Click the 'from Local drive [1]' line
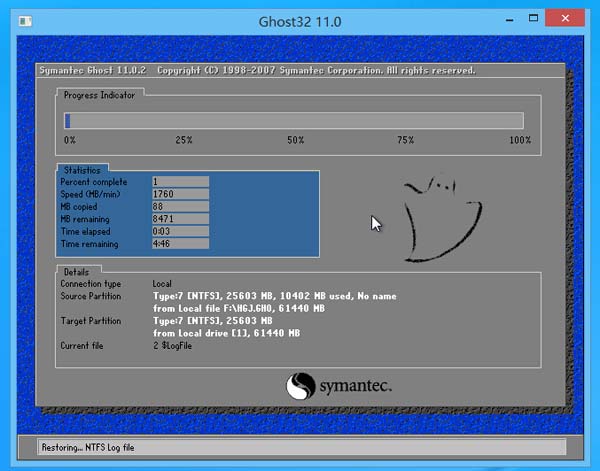 click(x=227, y=333)
